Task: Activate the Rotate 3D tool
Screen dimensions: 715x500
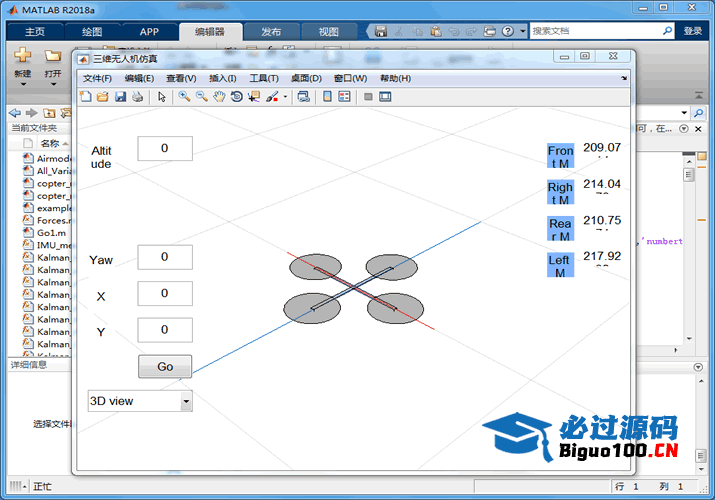Action: [236, 97]
